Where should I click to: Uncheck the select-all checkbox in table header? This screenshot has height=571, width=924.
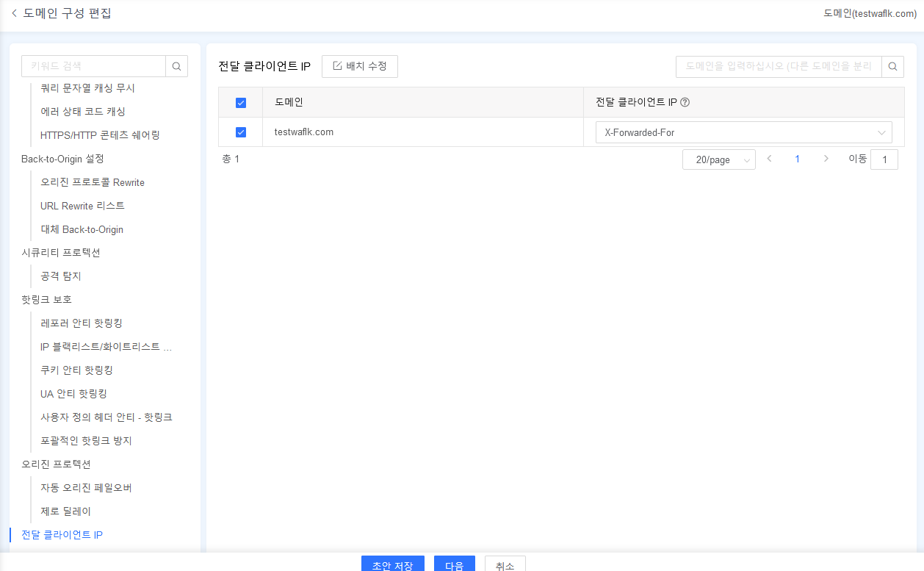click(x=240, y=102)
